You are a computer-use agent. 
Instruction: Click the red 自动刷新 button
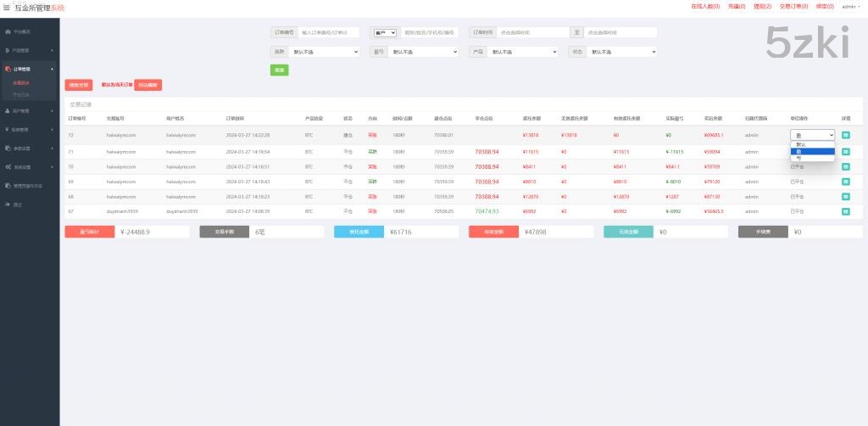coord(148,85)
